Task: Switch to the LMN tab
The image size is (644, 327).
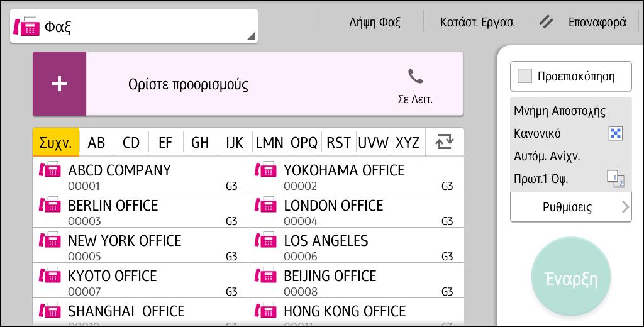Action: tap(269, 143)
